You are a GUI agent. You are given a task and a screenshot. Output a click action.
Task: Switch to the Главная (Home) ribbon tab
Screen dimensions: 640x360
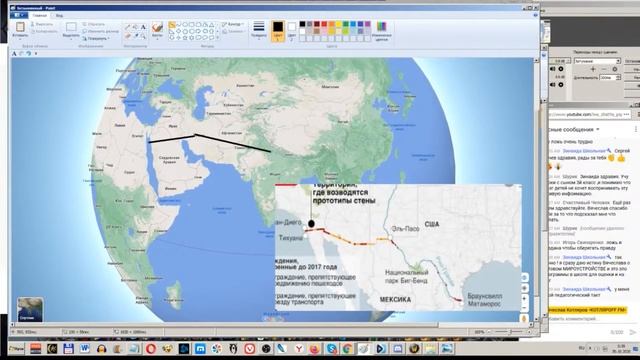pyautogui.click(x=40, y=16)
